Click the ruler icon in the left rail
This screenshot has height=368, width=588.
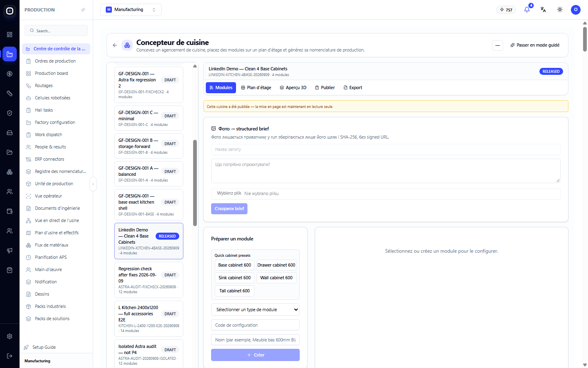(10, 94)
